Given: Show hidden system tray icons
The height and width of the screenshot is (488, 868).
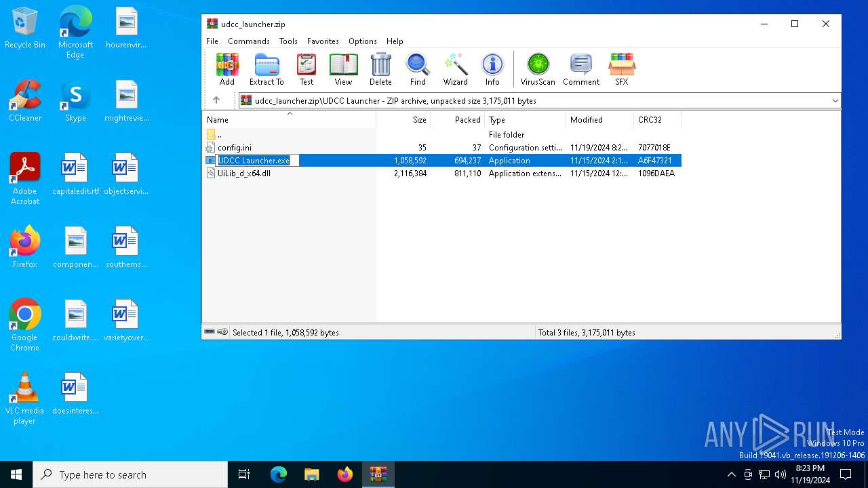Looking at the screenshot, I should [731, 474].
